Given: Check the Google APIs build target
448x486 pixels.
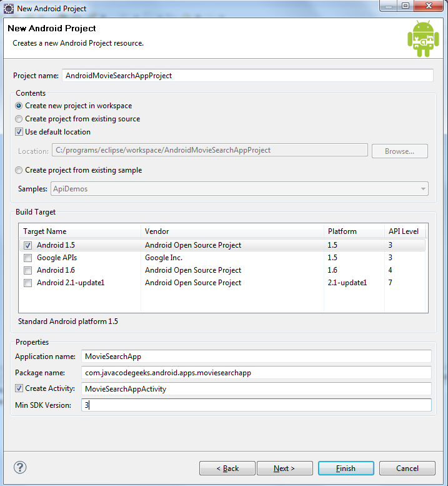Looking at the screenshot, I should 28,258.
